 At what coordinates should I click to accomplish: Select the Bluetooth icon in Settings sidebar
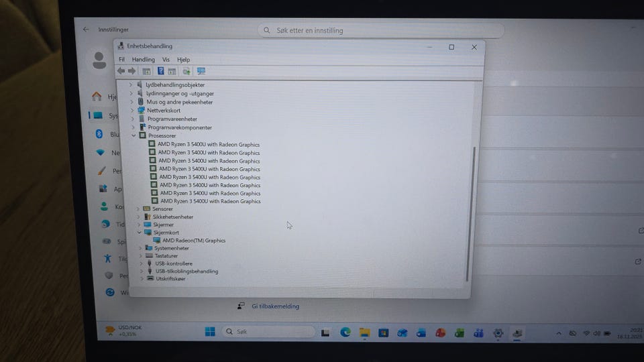(x=99, y=134)
